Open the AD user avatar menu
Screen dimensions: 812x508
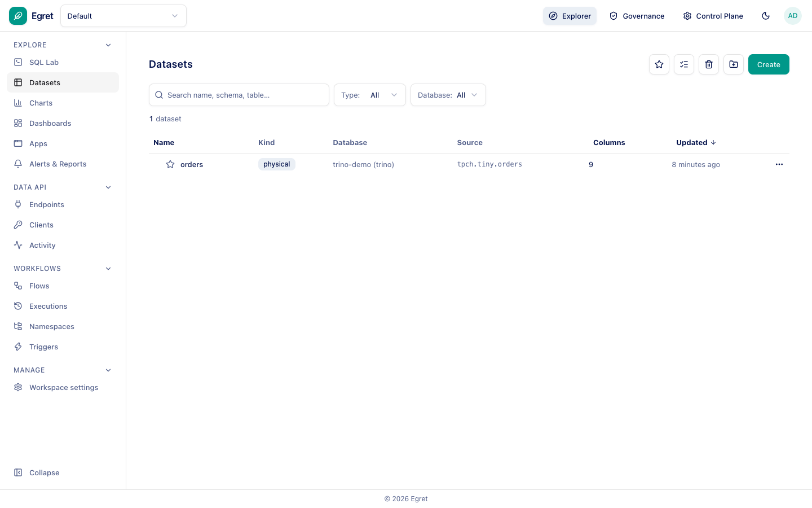click(x=793, y=16)
